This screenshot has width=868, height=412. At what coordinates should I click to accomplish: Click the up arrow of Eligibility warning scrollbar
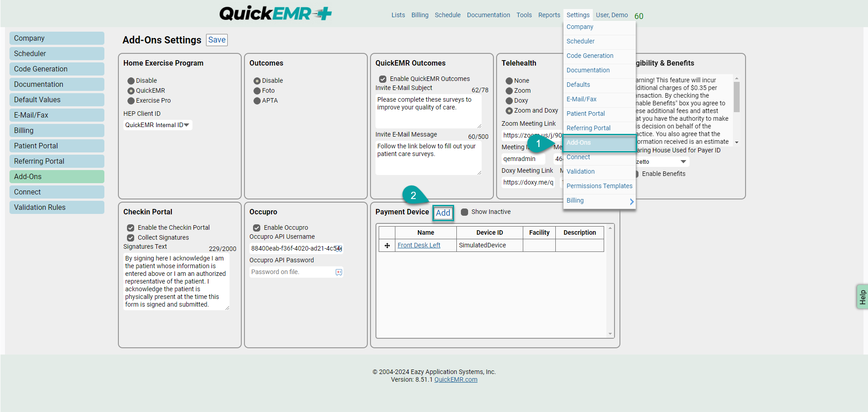[737, 78]
